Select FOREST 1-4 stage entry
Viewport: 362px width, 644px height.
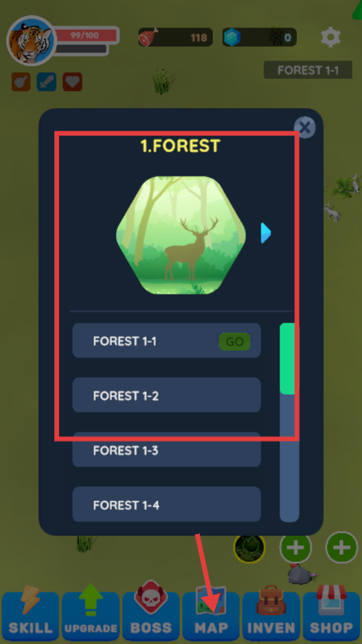167,504
